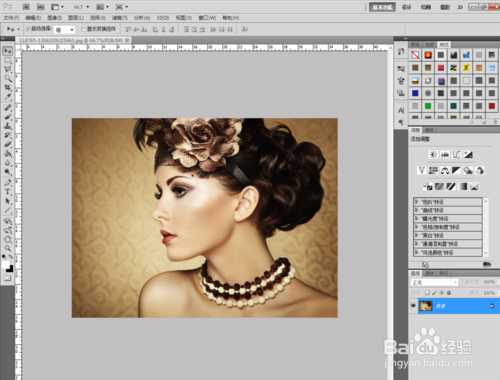Viewport: 500px width, 380px height.
Task: Apply the green style swatch
Action: [428, 106]
